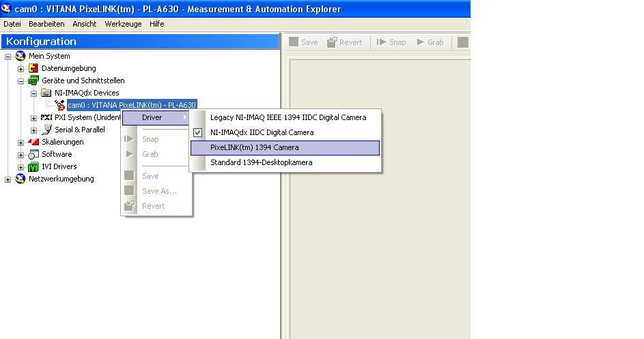Open the Driver submenu entry
644x339 pixels.
[x=156, y=117]
